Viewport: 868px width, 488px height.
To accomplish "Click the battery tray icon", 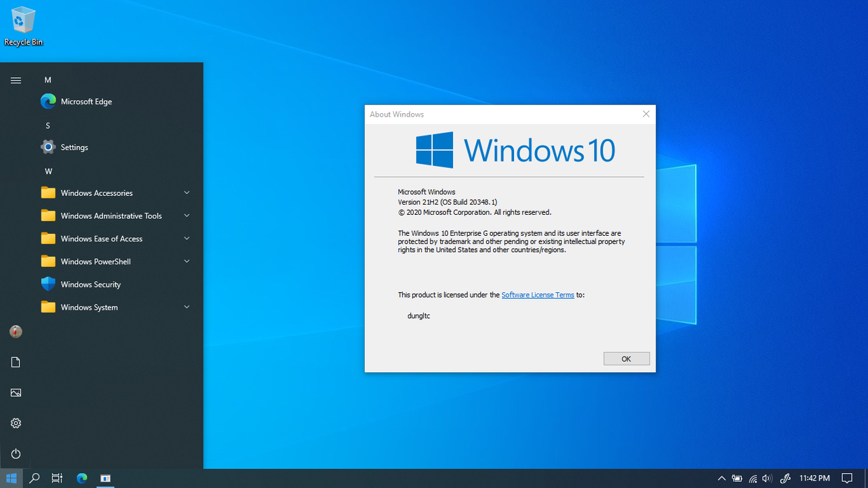I will click(737, 479).
